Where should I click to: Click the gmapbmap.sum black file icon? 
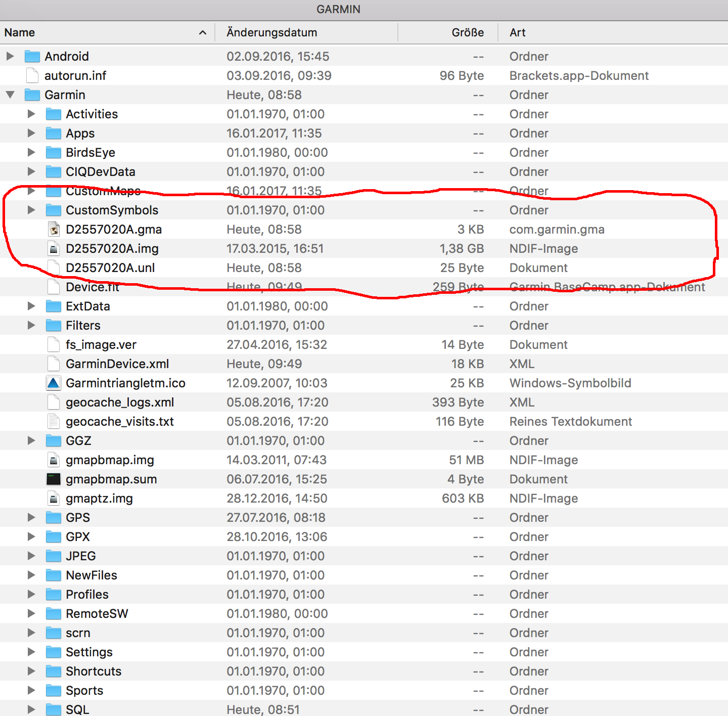pos(54,479)
